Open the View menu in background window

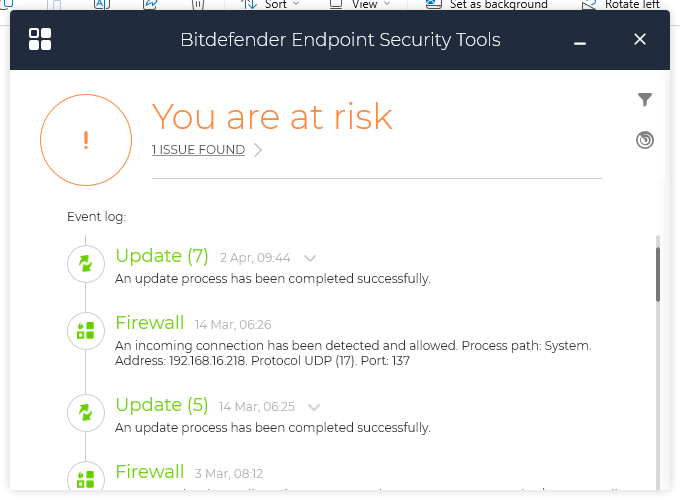pos(364,4)
